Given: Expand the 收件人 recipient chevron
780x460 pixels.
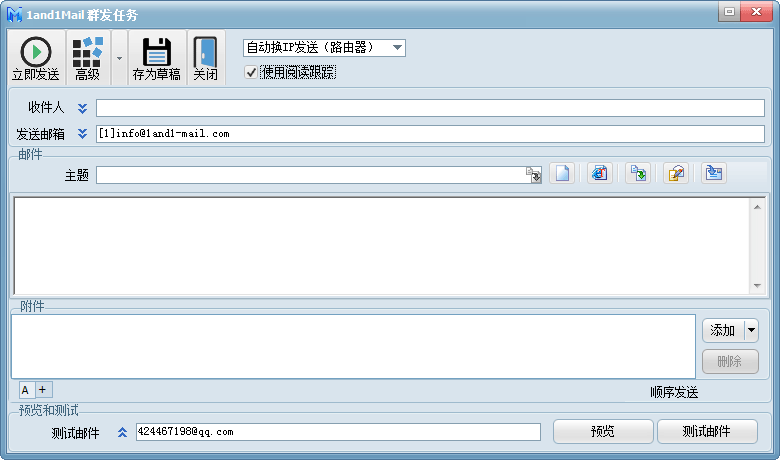Looking at the screenshot, I should point(83,108).
